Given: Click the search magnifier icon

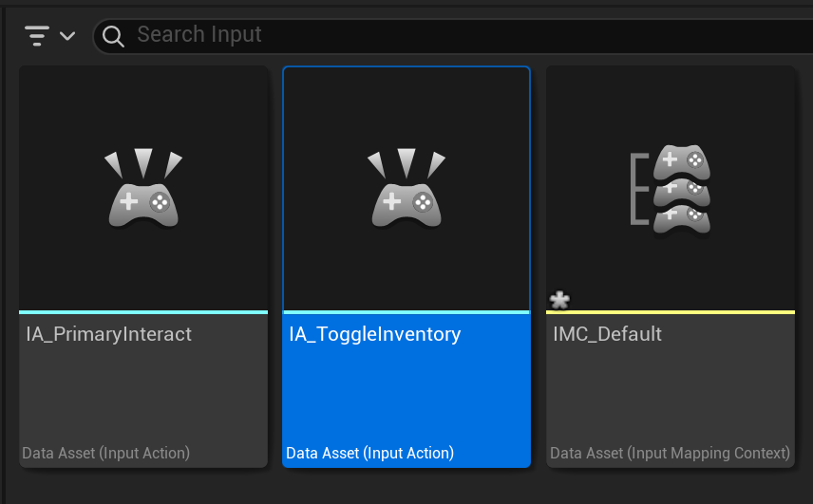Looking at the screenshot, I should (114, 36).
